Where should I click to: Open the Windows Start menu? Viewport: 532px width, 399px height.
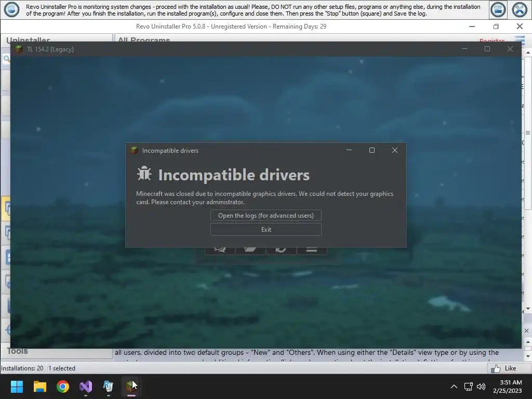17,387
